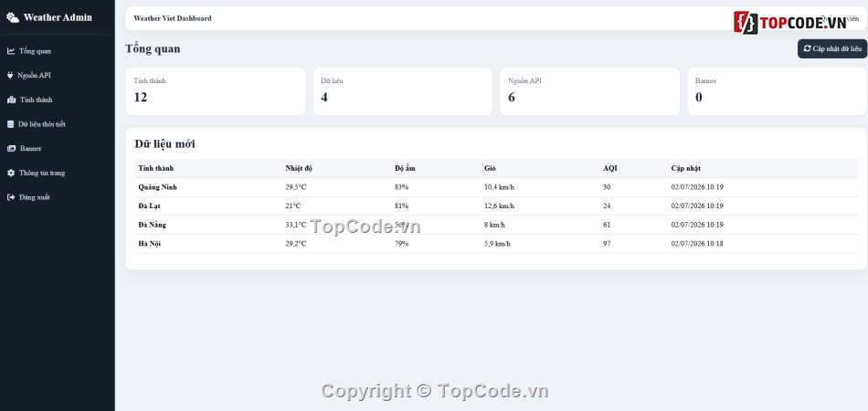Click the AQI column header

tap(610, 168)
